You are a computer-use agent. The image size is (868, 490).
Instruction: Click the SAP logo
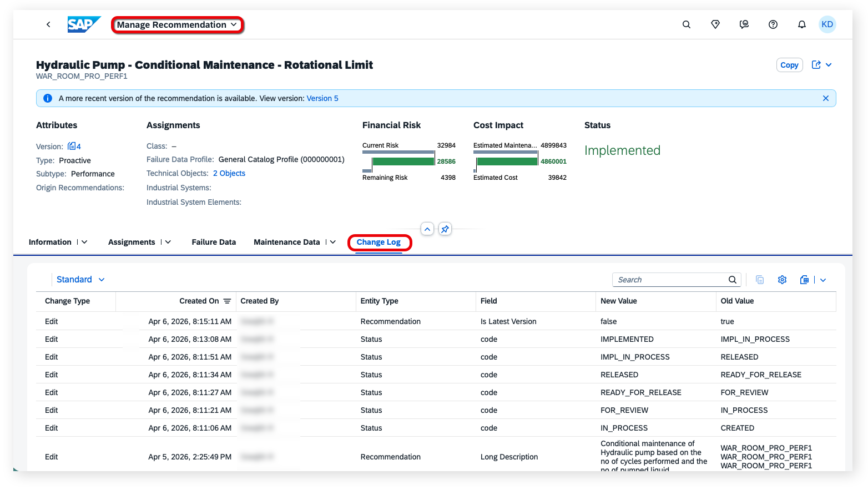click(84, 24)
